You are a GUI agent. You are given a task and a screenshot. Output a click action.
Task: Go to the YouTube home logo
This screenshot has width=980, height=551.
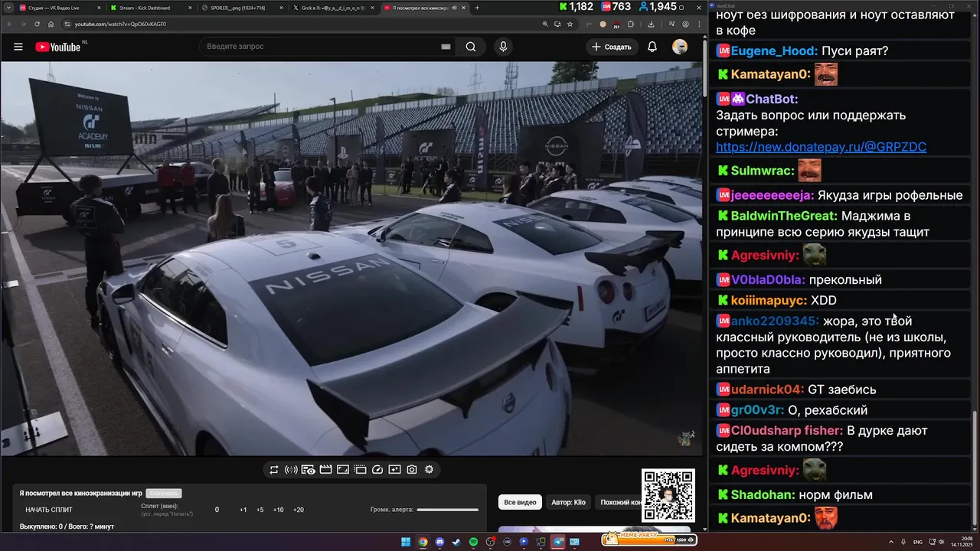58,47
